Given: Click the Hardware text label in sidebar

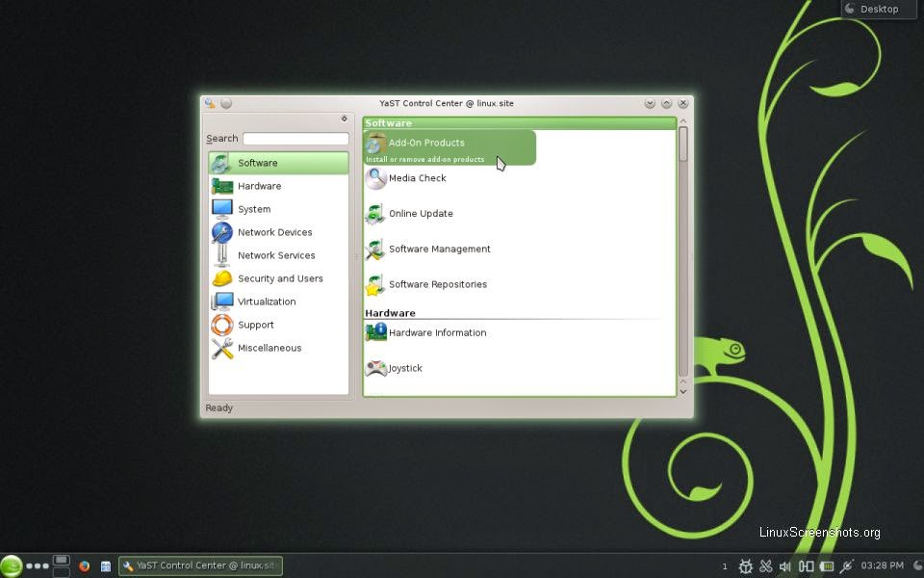Looking at the screenshot, I should click(259, 186).
